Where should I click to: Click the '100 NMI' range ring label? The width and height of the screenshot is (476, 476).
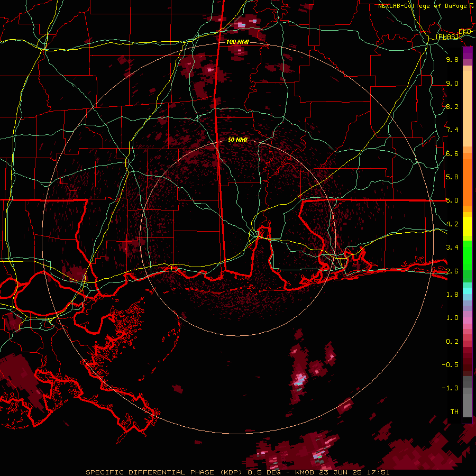(237, 42)
